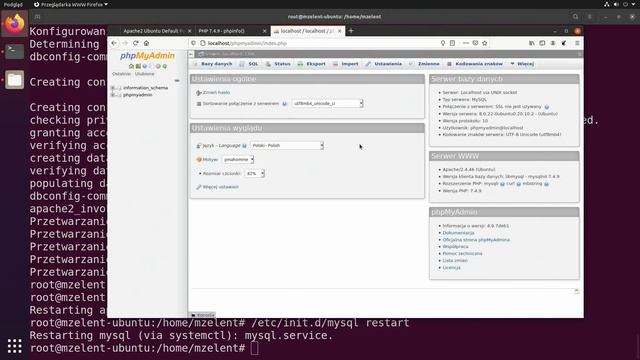Open the Ustawienia tab
The width and height of the screenshot is (640, 360).
coord(384,64)
